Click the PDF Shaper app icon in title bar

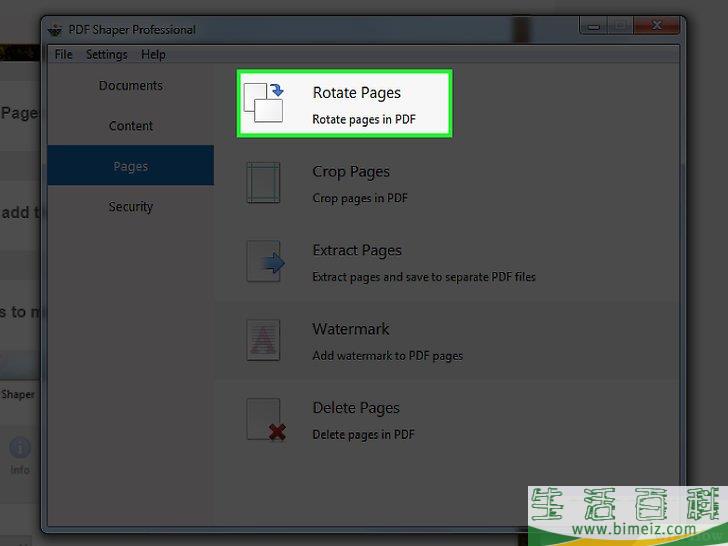[x=55, y=30]
